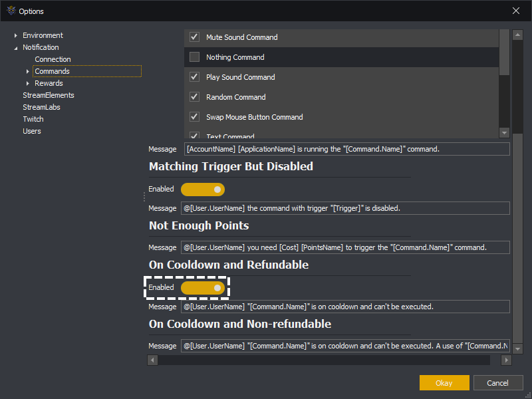This screenshot has width=532, height=399.
Task: Click the command list scrollbar thumb
Action: click(x=504, y=52)
